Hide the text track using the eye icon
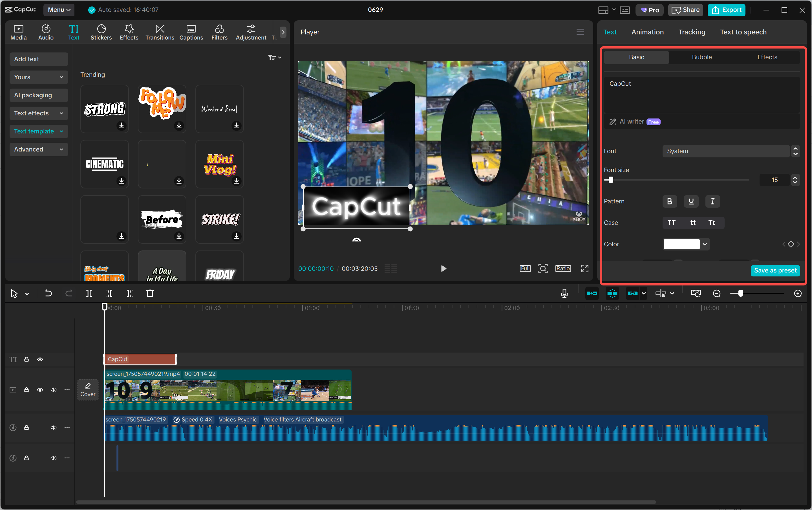 click(x=40, y=359)
